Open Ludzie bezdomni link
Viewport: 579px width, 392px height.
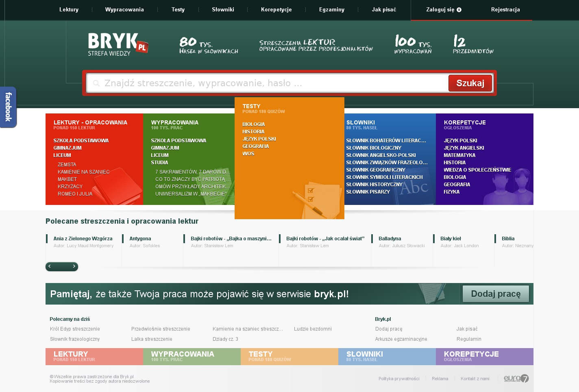[313, 329]
